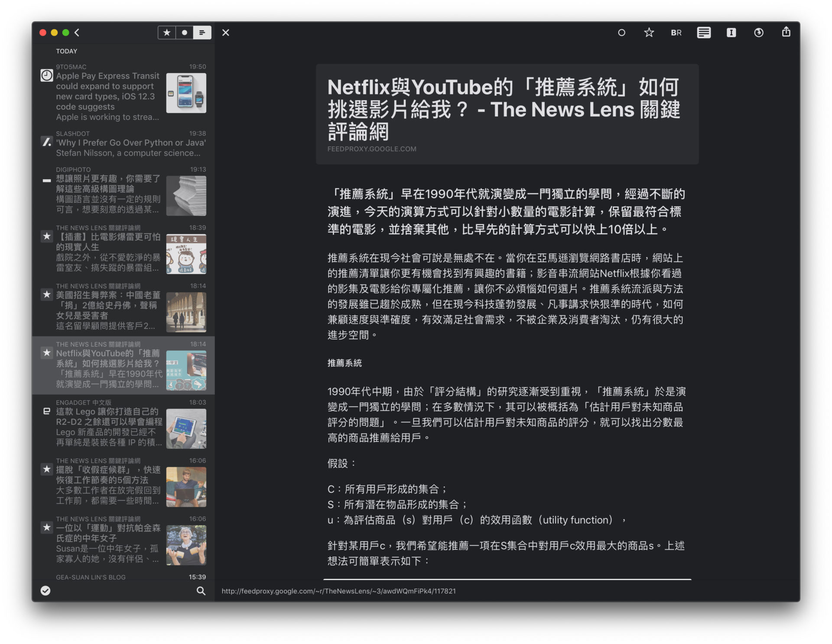Click the Slashdot feed icon
Screen dimensions: 832x644
(46, 142)
